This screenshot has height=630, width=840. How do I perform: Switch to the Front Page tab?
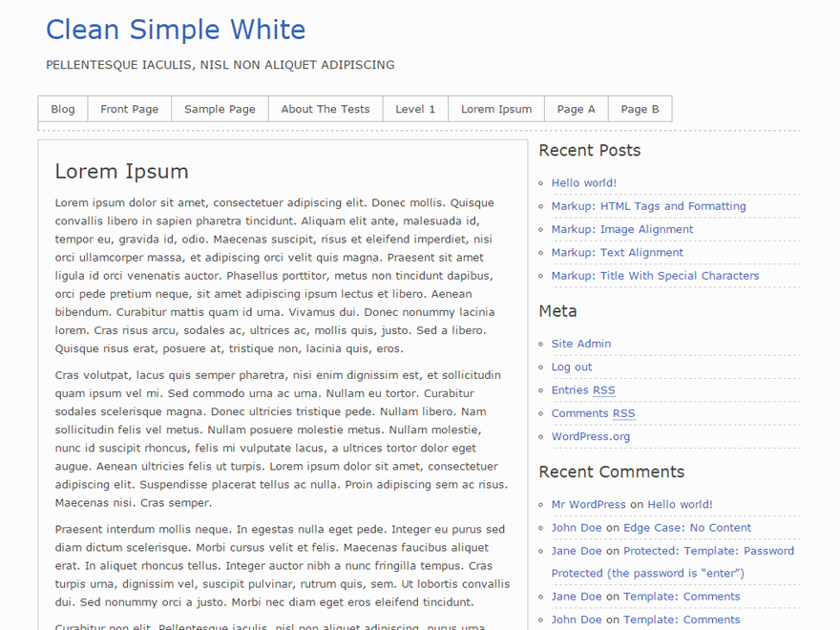129,108
